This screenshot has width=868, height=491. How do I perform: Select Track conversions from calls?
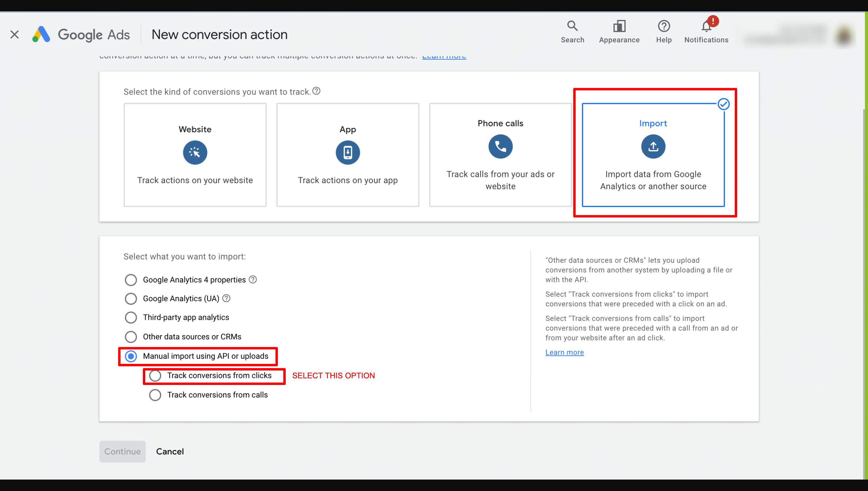tap(156, 395)
